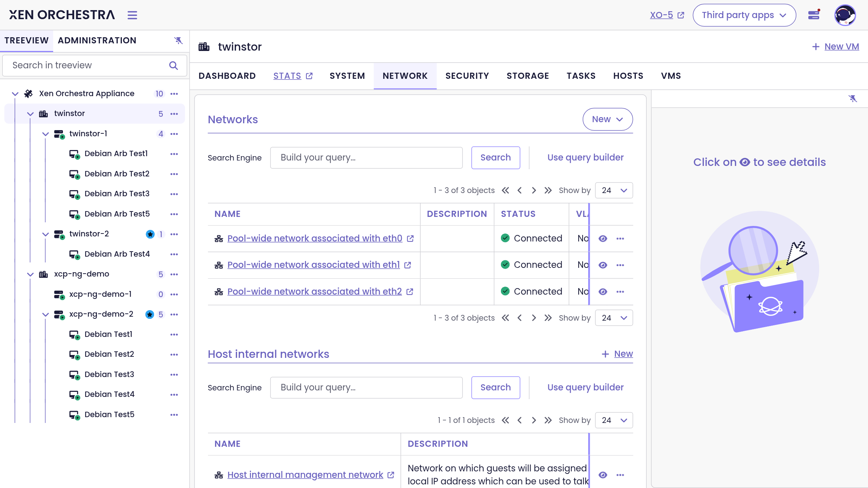868x488 pixels.
Task: Show details of Host internal management network
Action: pyautogui.click(x=603, y=475)
